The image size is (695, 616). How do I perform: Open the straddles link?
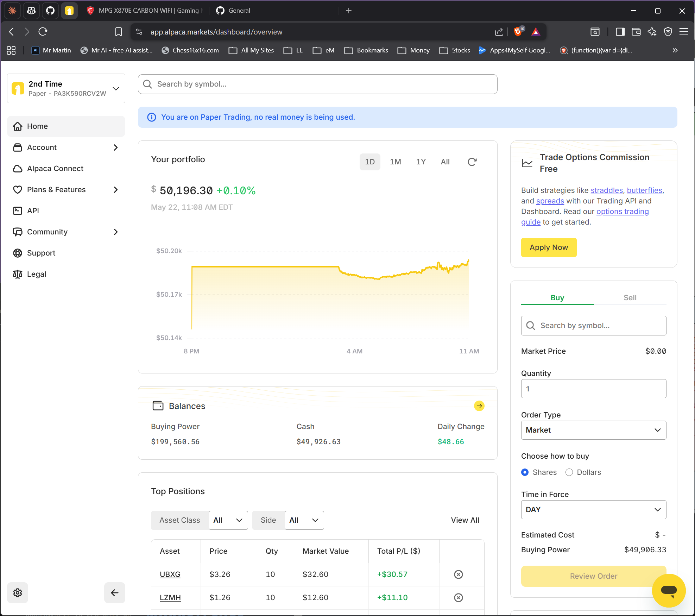(x=607, y=190)
